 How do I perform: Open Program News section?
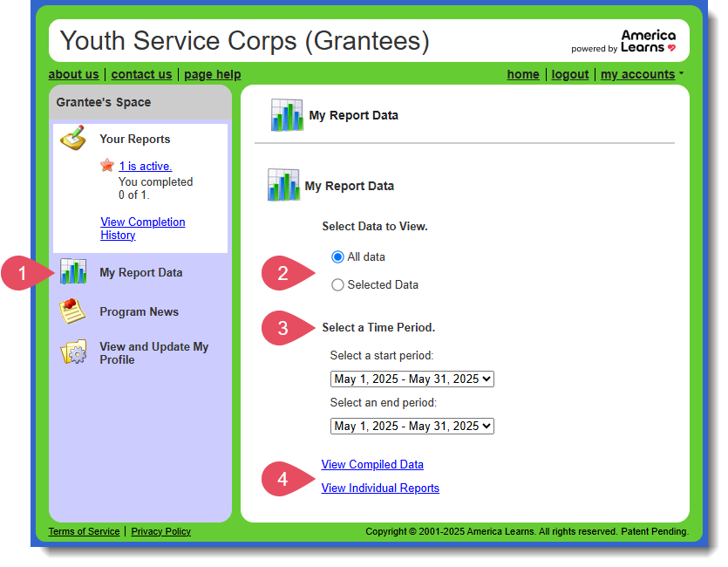139,311
